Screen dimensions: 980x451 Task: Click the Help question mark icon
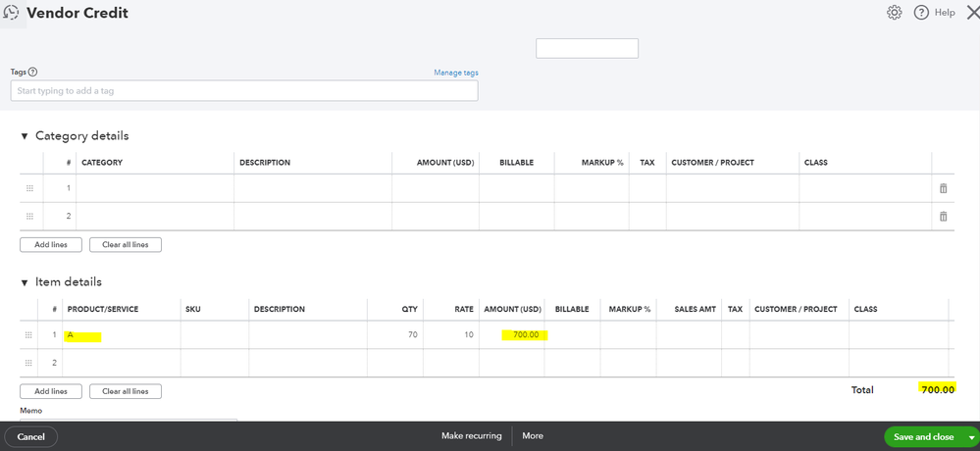pos(921,13)
